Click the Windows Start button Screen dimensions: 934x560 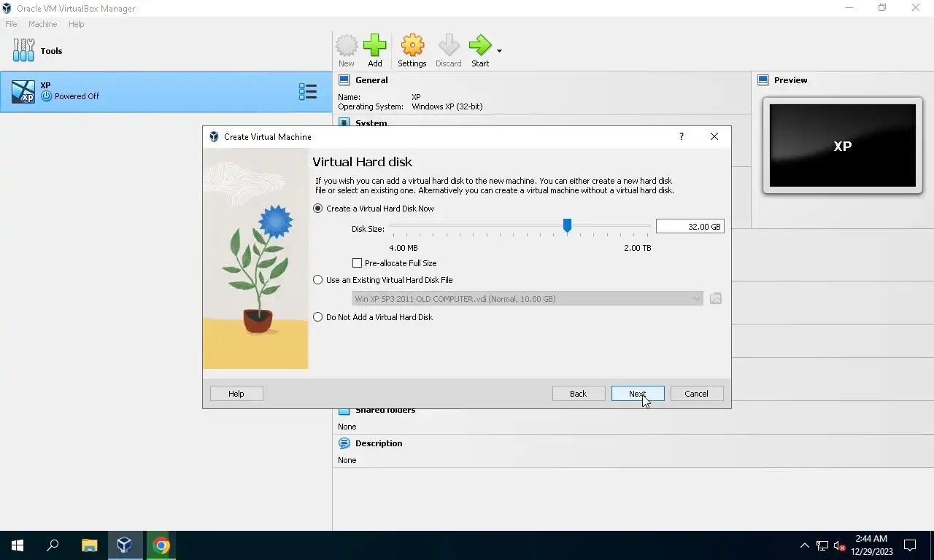(x=18, y=545)
